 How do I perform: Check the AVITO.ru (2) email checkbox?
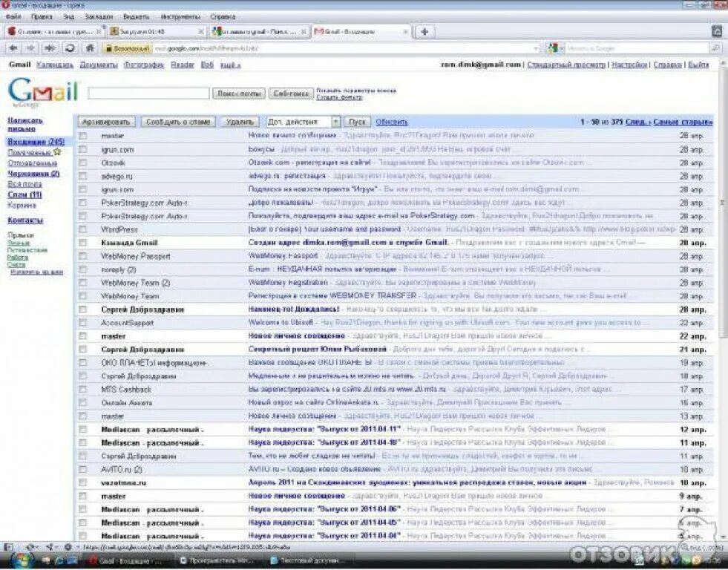[x=83, y=469]
